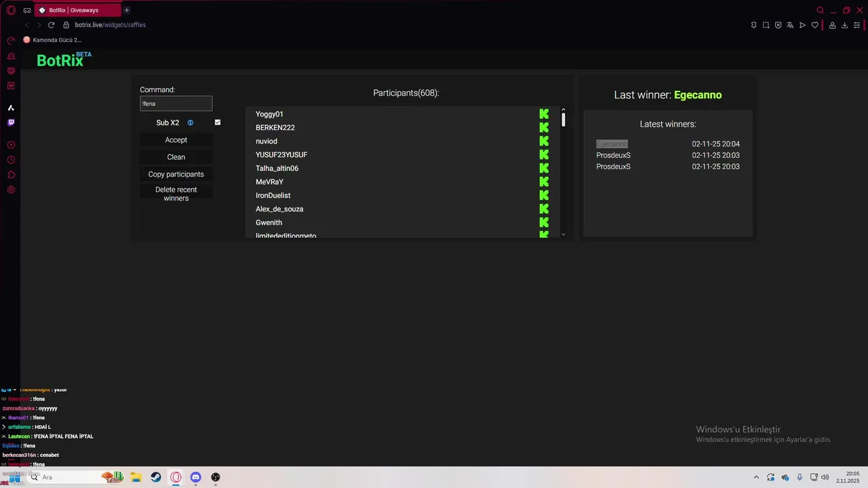Translate this page icon
The image size is (868, 488).
point(791,25)
